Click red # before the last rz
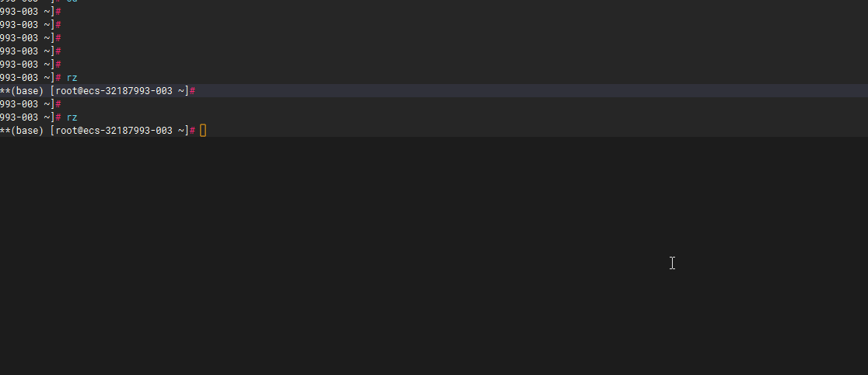The height and width of the screenshot is (375, 868). click(58, 117)
